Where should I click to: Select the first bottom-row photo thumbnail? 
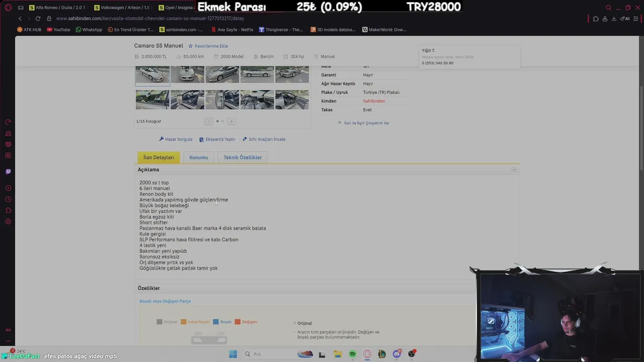(x=152, y=100)
